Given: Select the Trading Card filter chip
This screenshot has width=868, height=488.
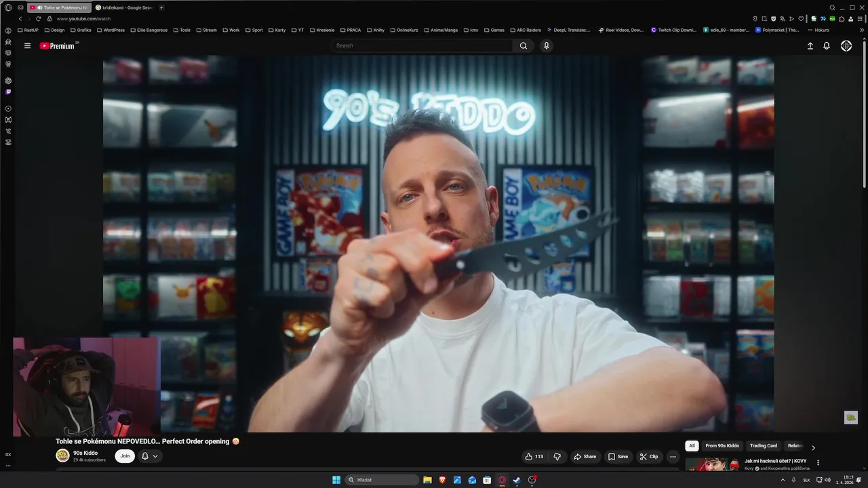Looking at the screenshot, I should pos(764,446).
